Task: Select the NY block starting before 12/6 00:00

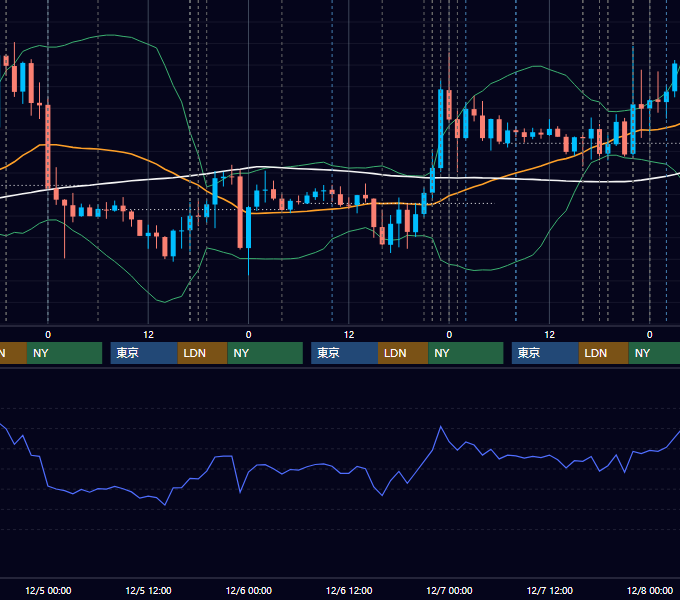Action: pos(265,353)
